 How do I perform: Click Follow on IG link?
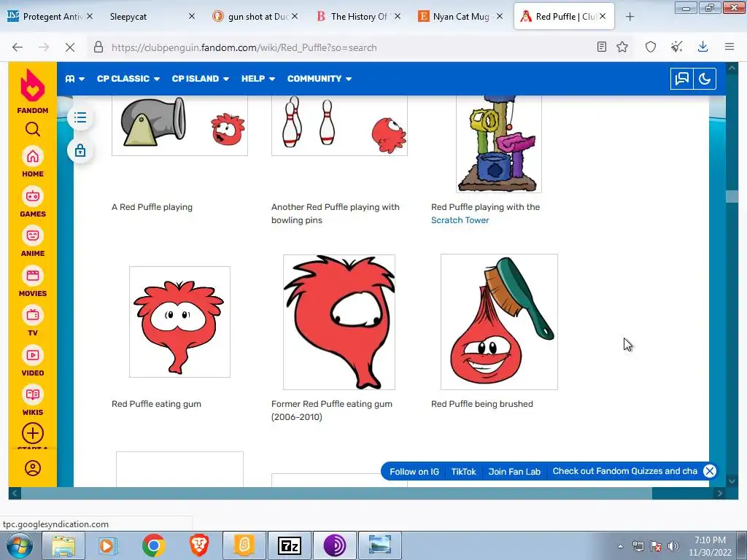[x=414, y=472]
